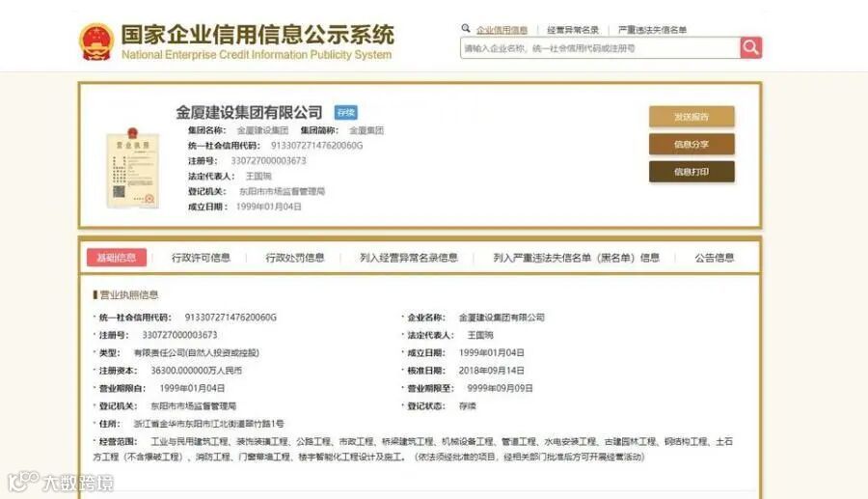Viewport: 868px width, 499px height.
Task: Click the red search magnifier button
Action: (x=750, y=47)
